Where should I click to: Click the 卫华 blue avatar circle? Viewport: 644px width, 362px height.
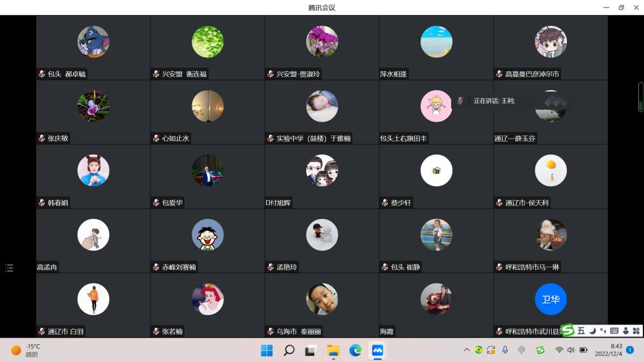(550, 299)
